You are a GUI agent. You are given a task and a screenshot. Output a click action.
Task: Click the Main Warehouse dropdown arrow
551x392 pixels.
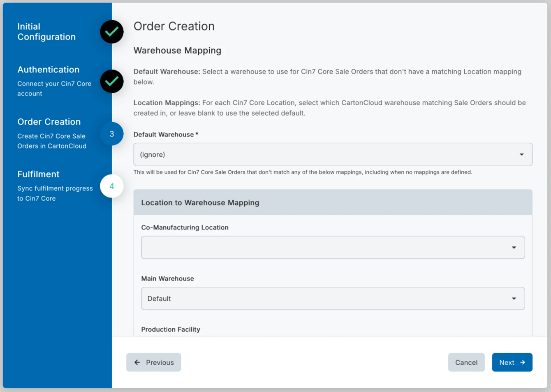pyautogui.click(x=514, y=299)
